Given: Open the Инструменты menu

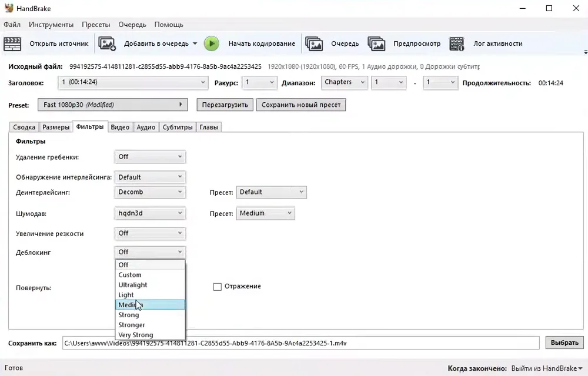Looking at the screenshot, I should pyautogui.click(x=51, y=25).
